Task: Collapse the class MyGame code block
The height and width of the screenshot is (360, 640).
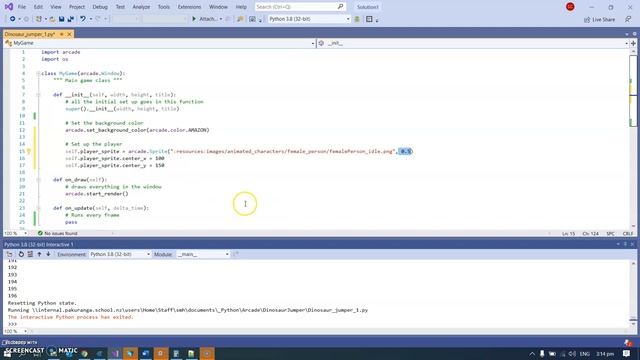Action: click(x=38, y=73)
